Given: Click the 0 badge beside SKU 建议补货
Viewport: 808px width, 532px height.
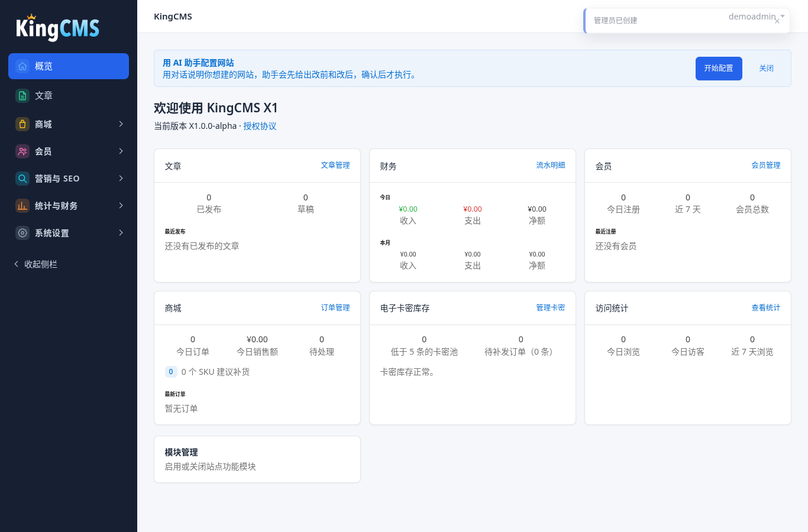Looking at the screenshot, I should click(171, 372).
